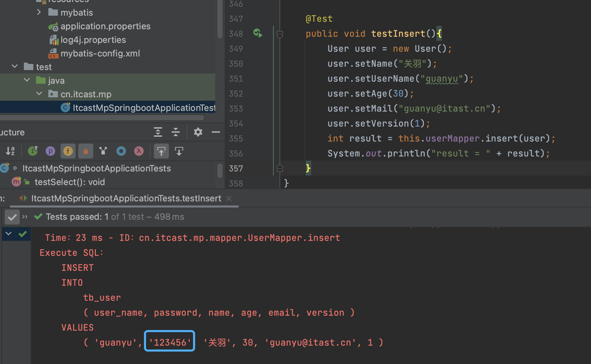Select testSelect() method in Structure panel
The image size is (591, 364).
[x=69, y=182]
